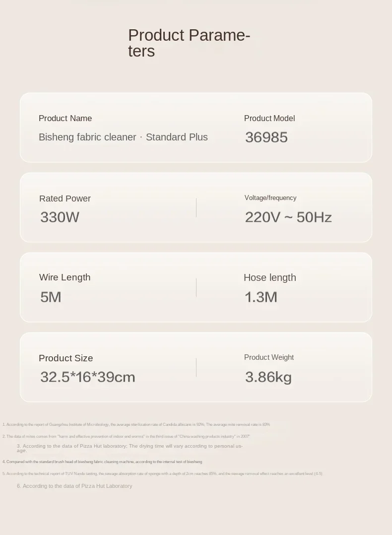This screenshot has width=392, height=535.
Task: Click the Product Weight label
Action: 268,357
